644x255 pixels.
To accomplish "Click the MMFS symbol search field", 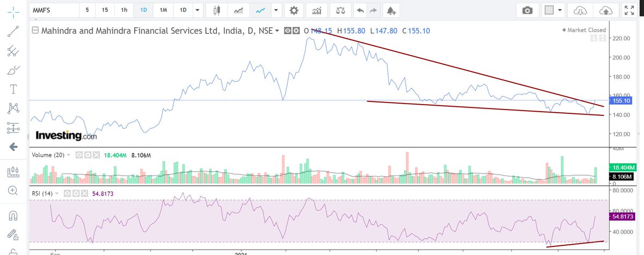I will [x=54, y=10].
